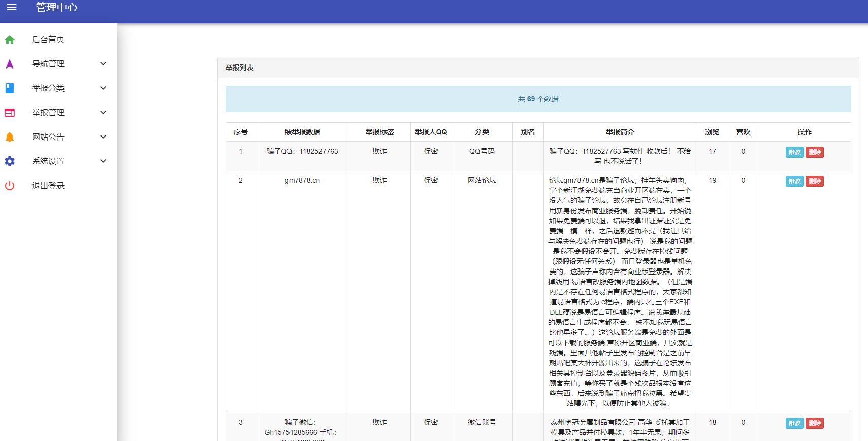This screenshot has height=441, width=868.
Task: Click the red card icon for 举报管理
Action: coord(10,113)
